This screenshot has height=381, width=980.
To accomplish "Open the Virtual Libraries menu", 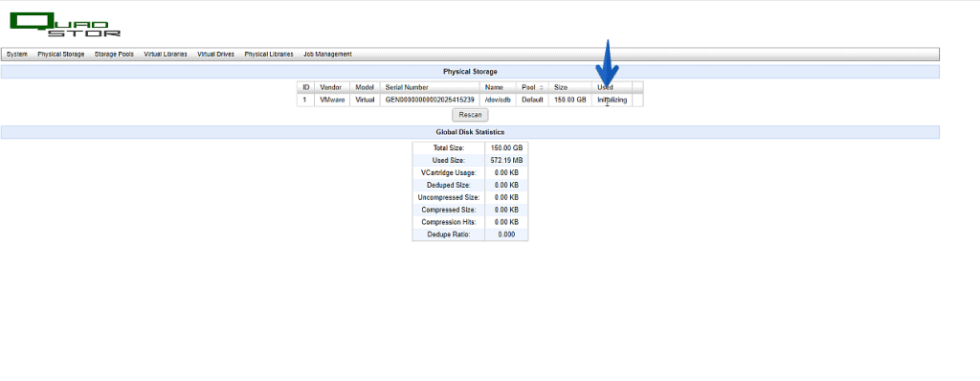I will (166, 55).
